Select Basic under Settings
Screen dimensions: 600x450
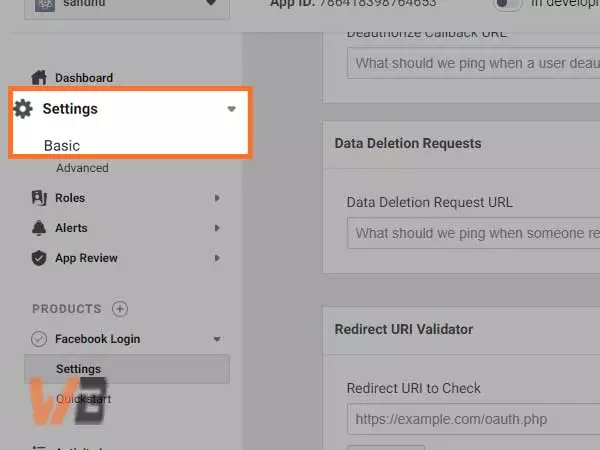coord(62,146)
